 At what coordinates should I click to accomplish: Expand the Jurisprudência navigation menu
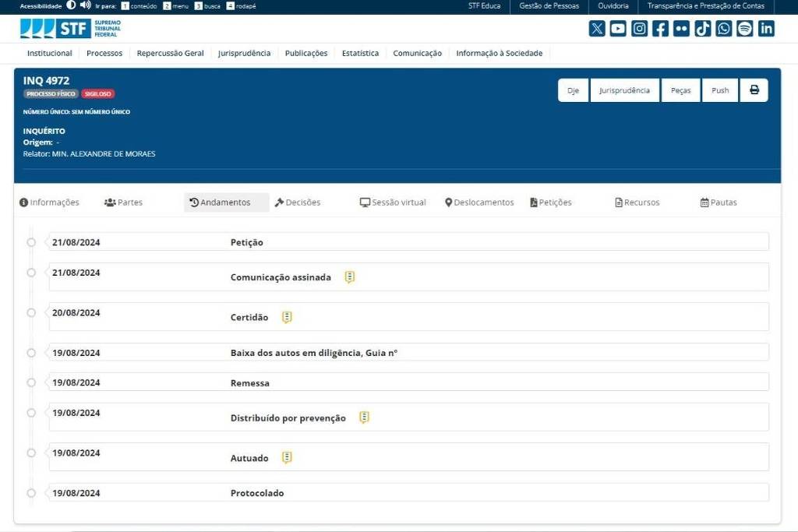tap(244, 53)
